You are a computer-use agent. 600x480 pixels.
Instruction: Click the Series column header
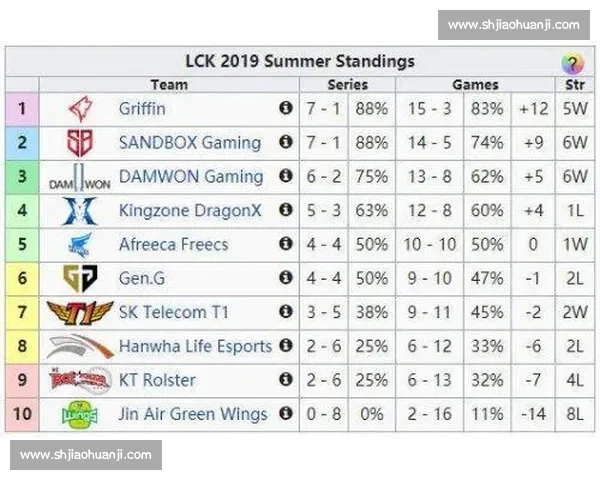click(x=347, y=85)
